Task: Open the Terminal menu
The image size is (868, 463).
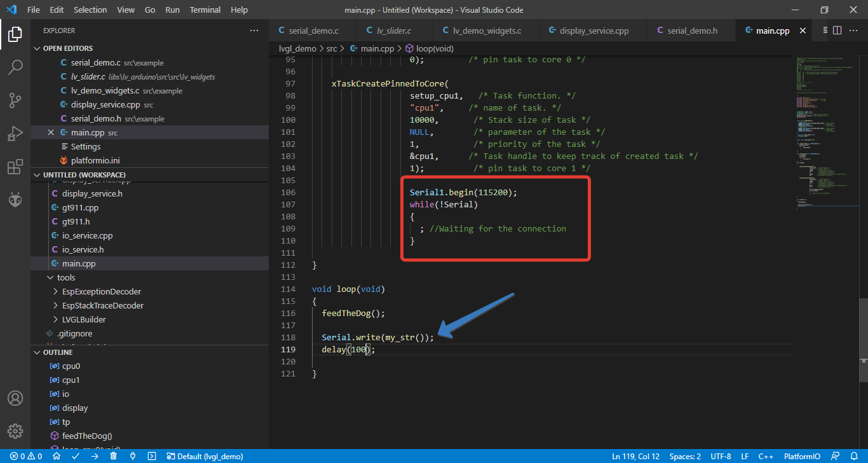Action: click(205, 10)
